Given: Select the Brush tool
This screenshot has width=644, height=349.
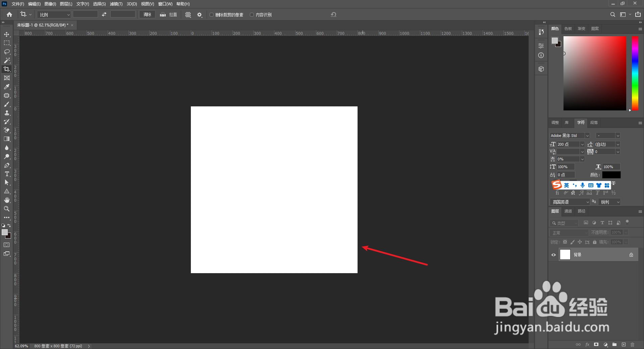Looking at the screenshot, I should coord(7,104).
